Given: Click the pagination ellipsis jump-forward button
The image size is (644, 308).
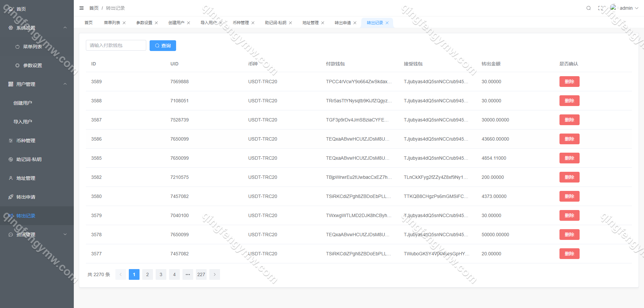Looking at the screenshot, I should click(188, 274).
